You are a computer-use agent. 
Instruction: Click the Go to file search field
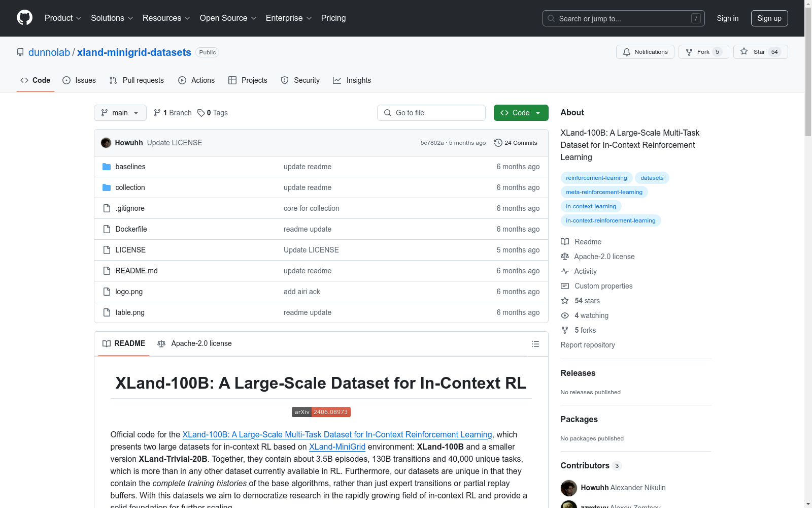(431, 113)
